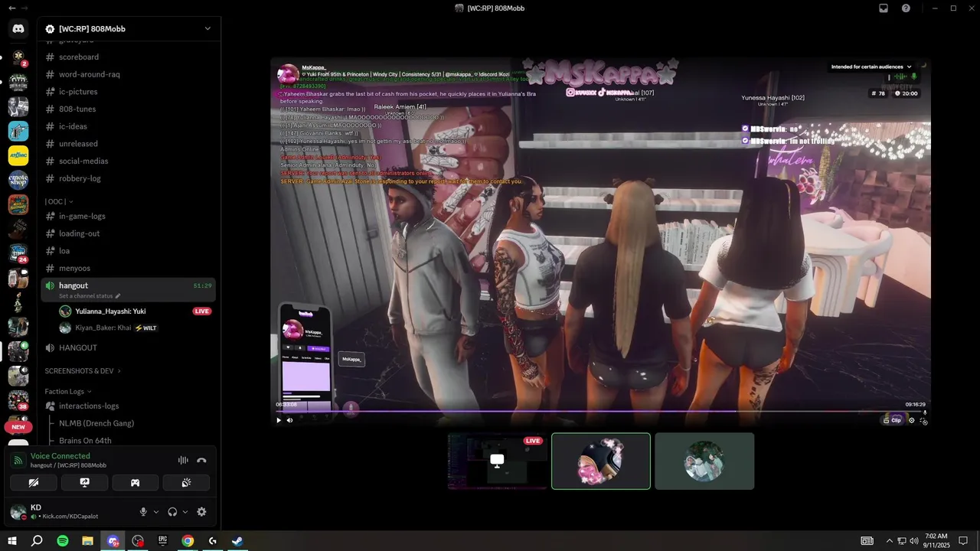Open the loading-out channel
The width and height of the screenshot is (980, 551).
click(128, 233)
